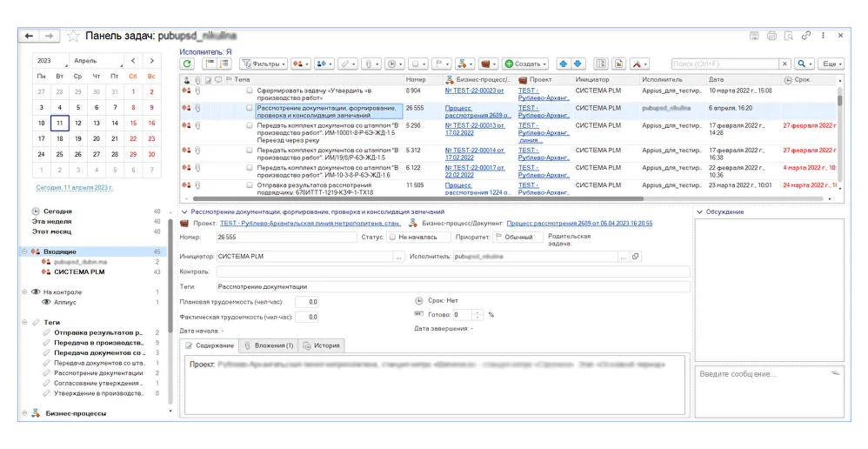
Task: Go to the up blue arrow icon in the toolbar
Action: click(564, 64)
